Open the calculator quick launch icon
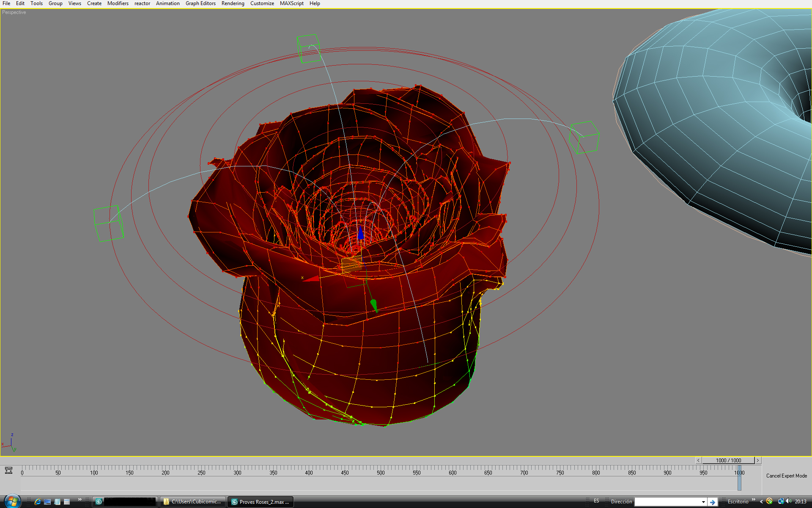This screenshot has width=812, height=508. [x=67, y=502]
